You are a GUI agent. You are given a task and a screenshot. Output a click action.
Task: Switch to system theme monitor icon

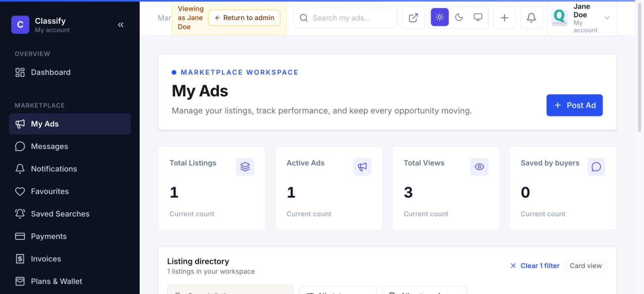tap(478, 17)
